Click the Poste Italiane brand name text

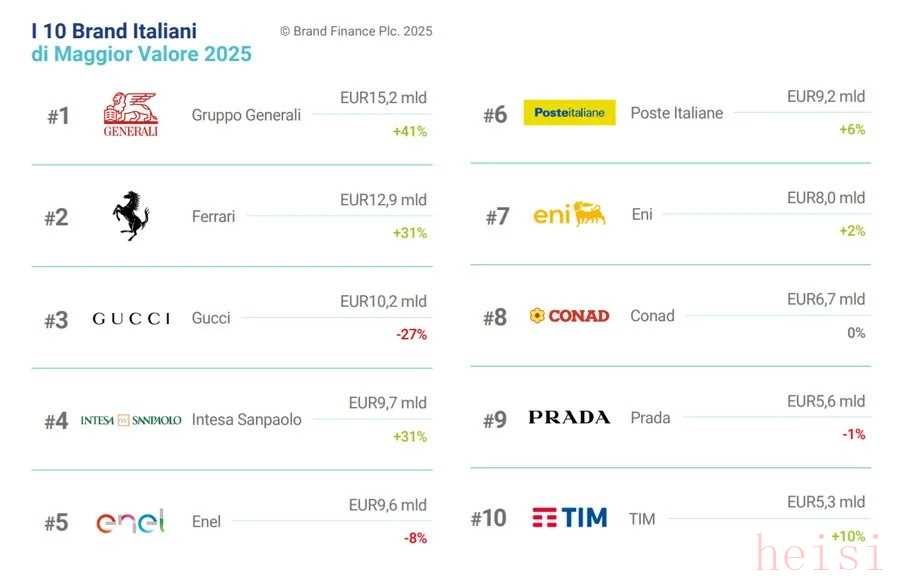tap(676, 113)
